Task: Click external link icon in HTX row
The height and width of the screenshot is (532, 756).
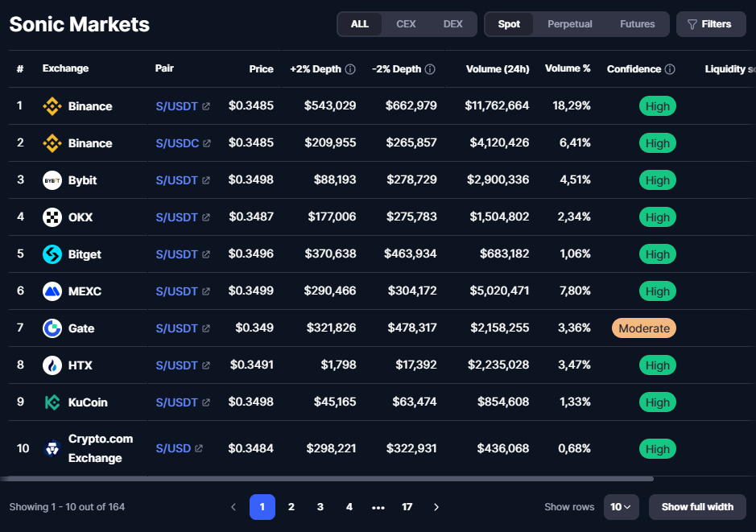Action: pos(206,365)
